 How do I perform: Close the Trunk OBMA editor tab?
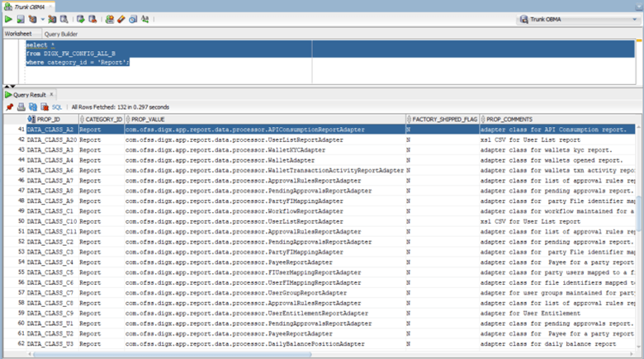[x=50, y=7]
